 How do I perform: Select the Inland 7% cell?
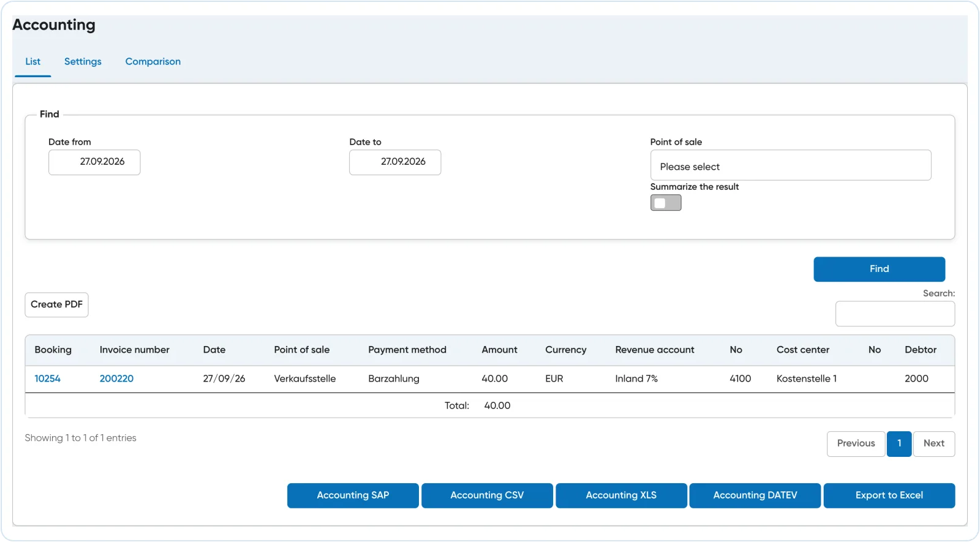point(636,379)
